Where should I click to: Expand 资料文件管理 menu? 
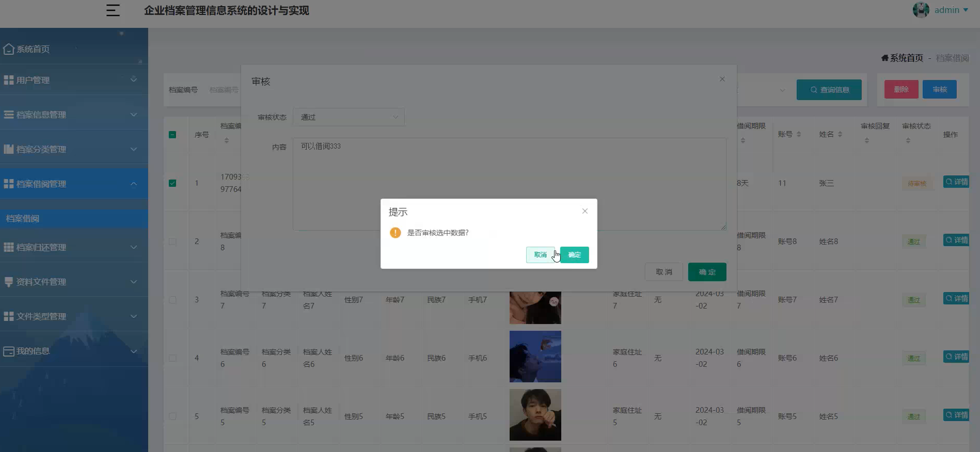pyautogui.click(x=74, y=282)
